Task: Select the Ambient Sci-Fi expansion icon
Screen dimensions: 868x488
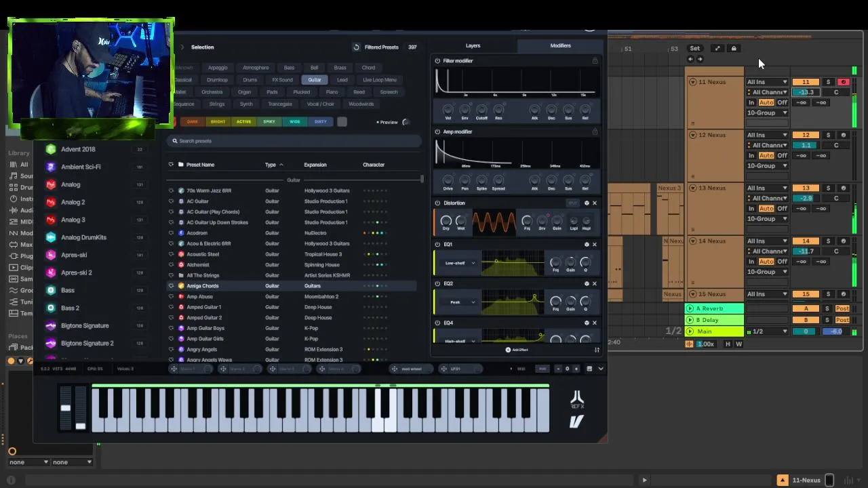Action: pyautogui.click(x=51, y=167)
